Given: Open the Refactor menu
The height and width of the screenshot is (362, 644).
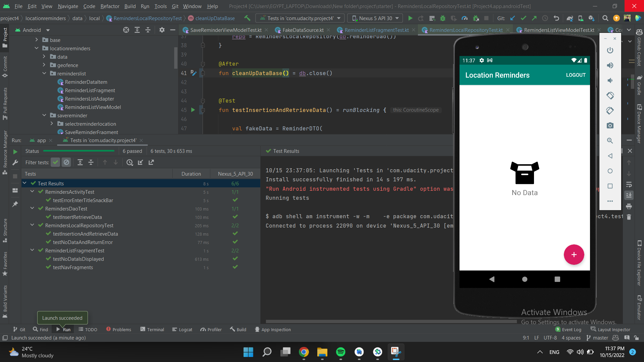Looking at the screenshot, I should coord(110,6).
